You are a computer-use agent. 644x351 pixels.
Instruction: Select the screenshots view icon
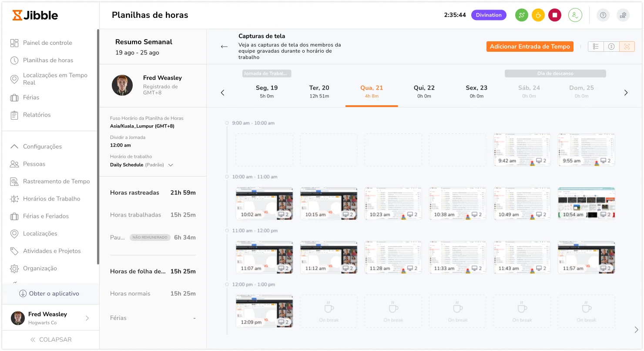click(627, 47)
